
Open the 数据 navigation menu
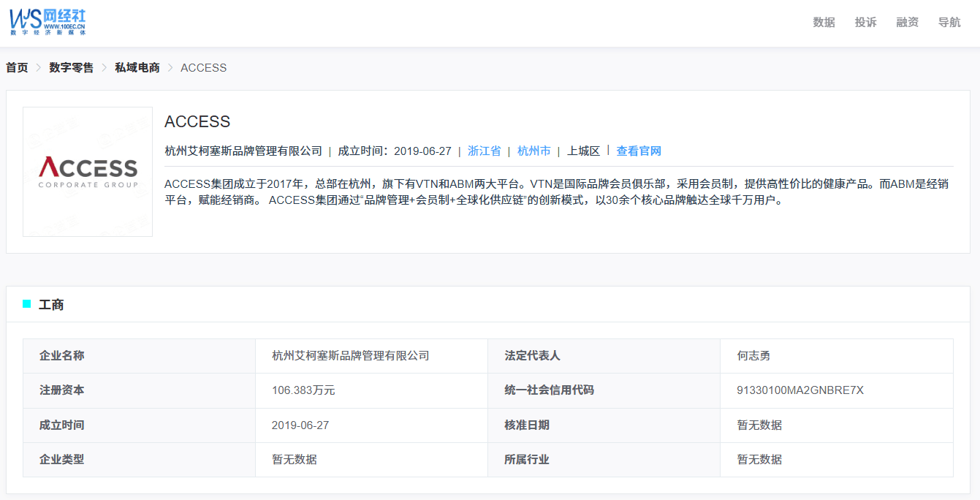tap(824, 23)
